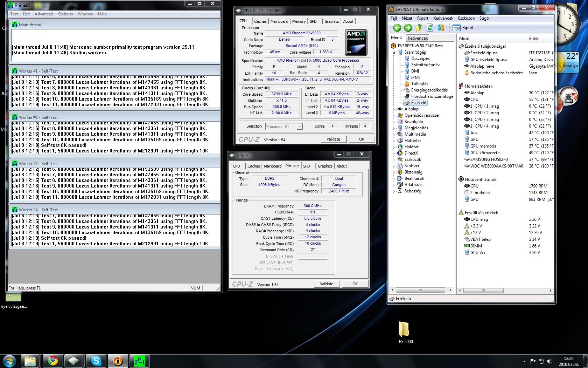Viewport: 588px width, 368px height.
Task: Expand the Operációs rendszer node
Action: point(394,116)
